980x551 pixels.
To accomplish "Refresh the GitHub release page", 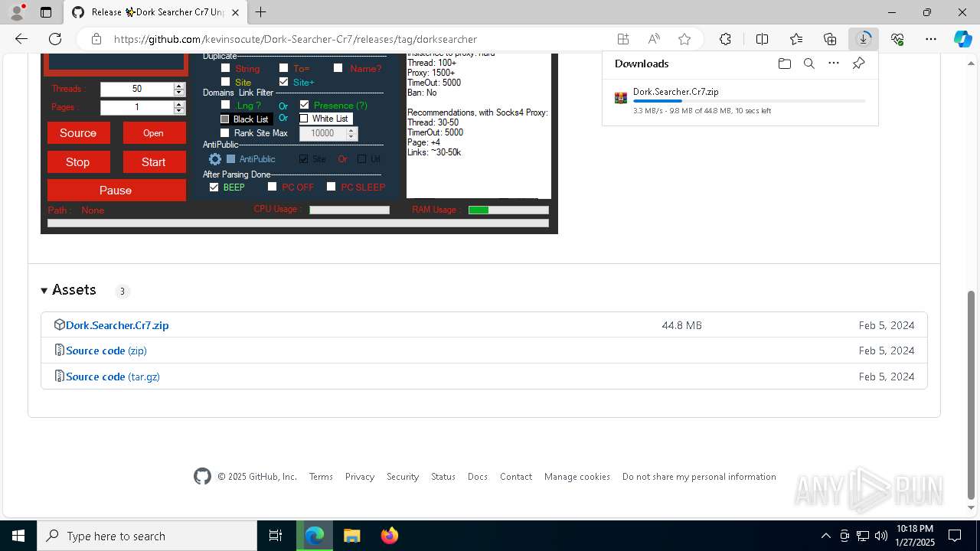I will pos(55,39).
